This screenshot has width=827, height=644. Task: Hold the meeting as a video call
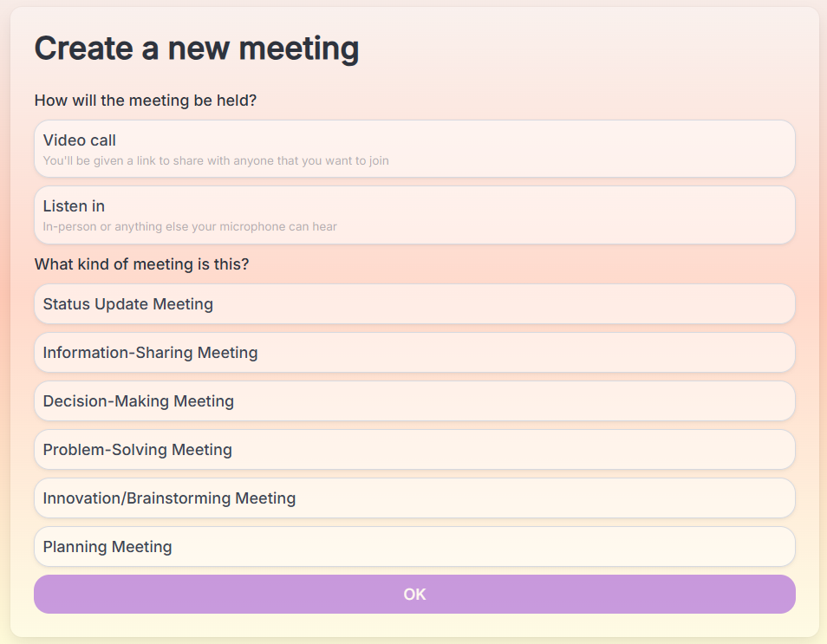tap(414, 149)
